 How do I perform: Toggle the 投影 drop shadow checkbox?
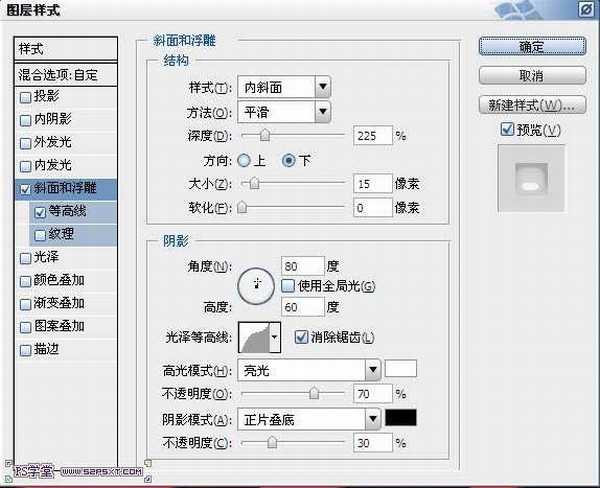(x=26, y=97)
